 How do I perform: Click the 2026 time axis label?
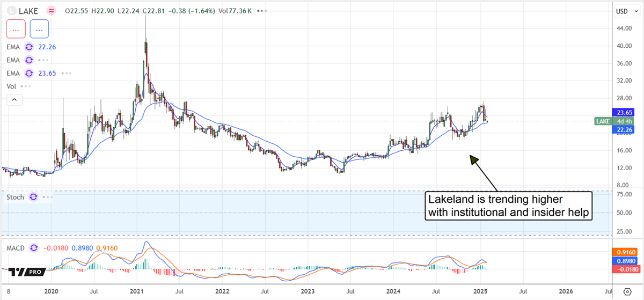[565, 290]
